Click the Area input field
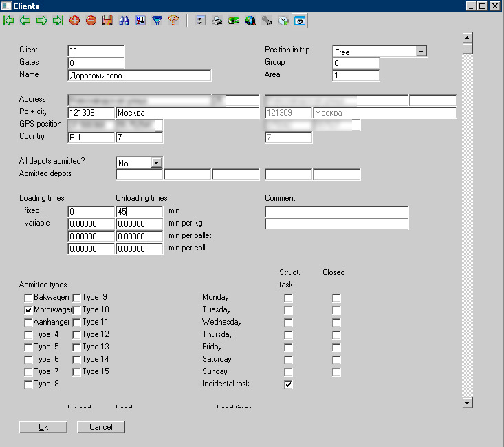This screenshot has height=447, width=504. tap(355, 76)
